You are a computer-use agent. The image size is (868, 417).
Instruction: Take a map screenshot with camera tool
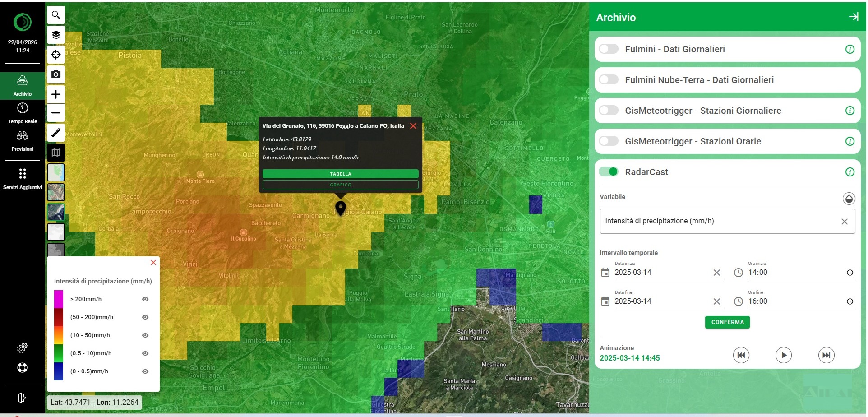(x=55, y=74)
